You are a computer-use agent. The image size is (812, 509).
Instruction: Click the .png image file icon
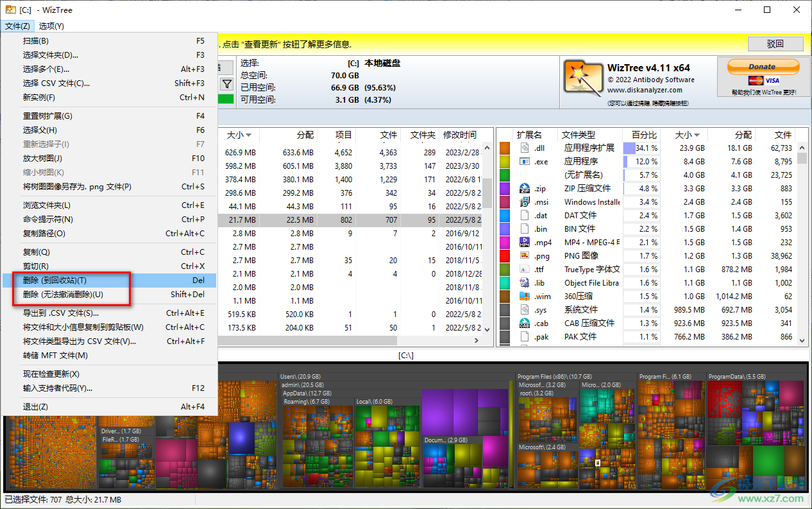point(525,255)
